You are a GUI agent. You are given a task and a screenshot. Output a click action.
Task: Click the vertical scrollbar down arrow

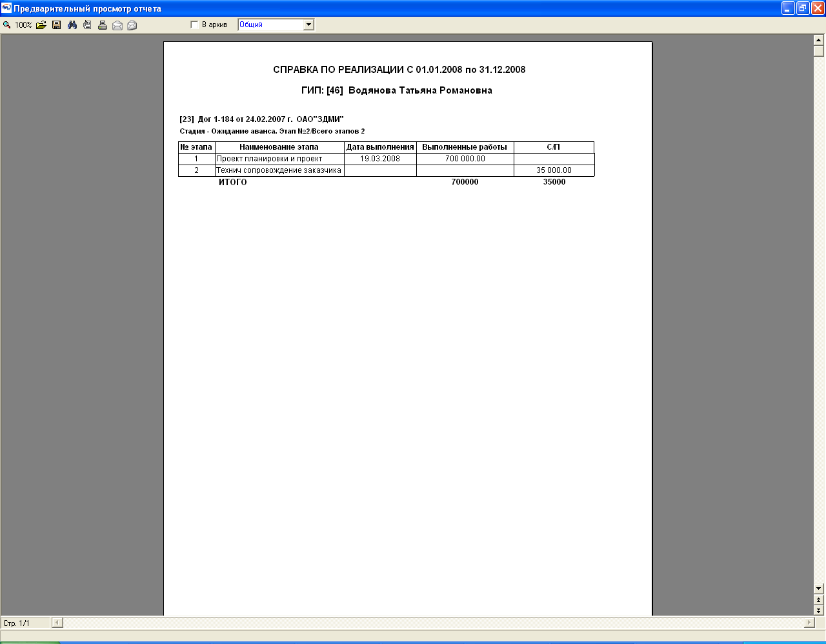[x=819, y=589]
